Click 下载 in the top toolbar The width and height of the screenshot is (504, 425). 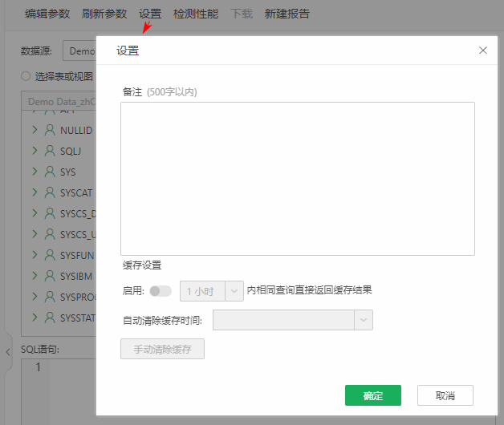242,14
